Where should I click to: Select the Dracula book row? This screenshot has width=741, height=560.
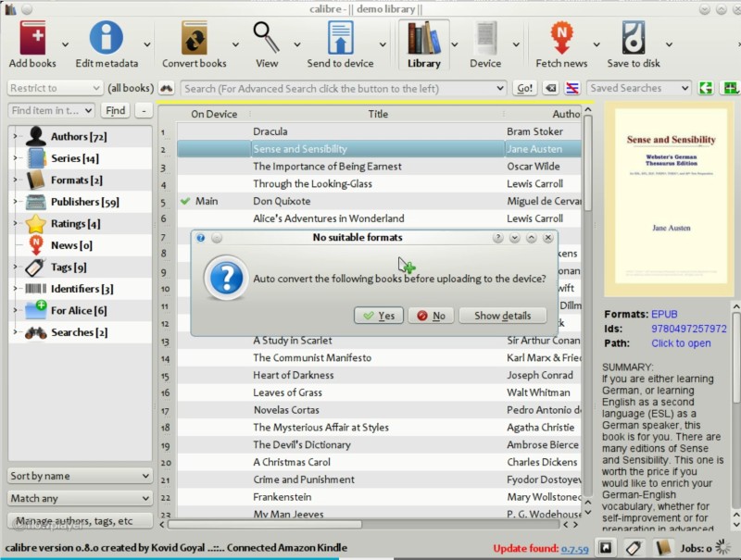pos(379,131)
